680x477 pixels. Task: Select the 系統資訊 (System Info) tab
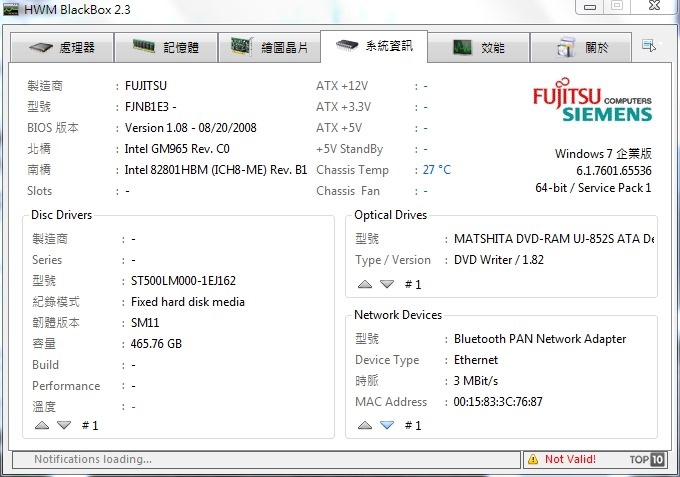374,46
